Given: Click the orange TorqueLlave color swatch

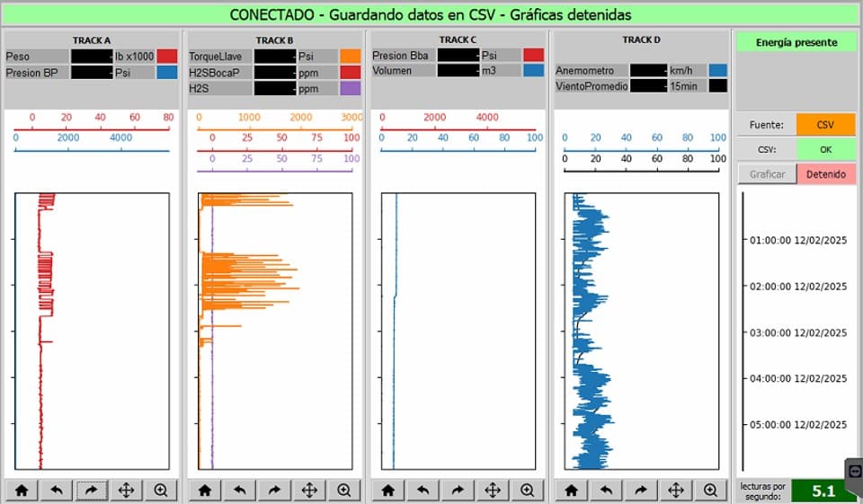Looking at the screenshot, I should click(351, 56).
